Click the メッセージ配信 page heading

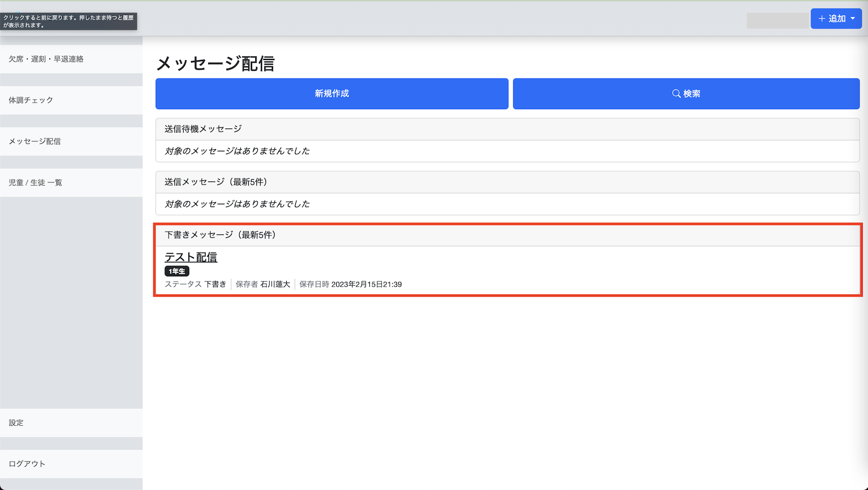pos(215,64)
